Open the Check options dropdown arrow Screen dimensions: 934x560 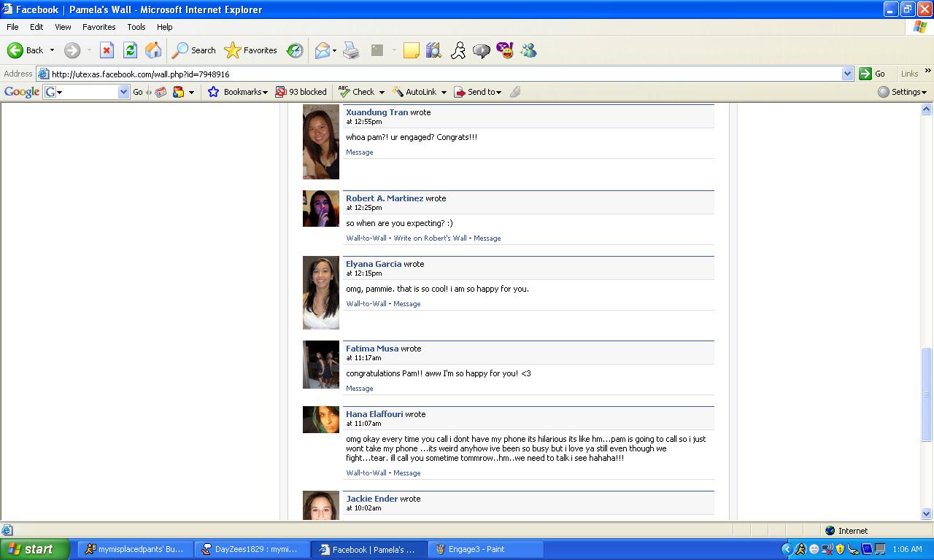[x=381, y=92]
